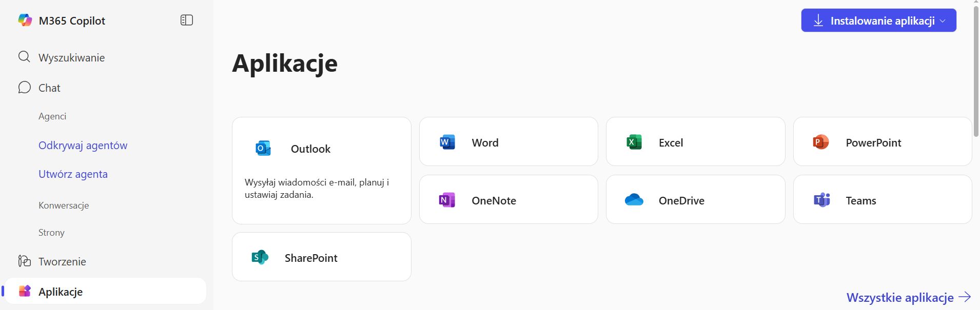980x310 pixels.
Task: Launch Teams from its icon
Action: [x=821, y=200]
